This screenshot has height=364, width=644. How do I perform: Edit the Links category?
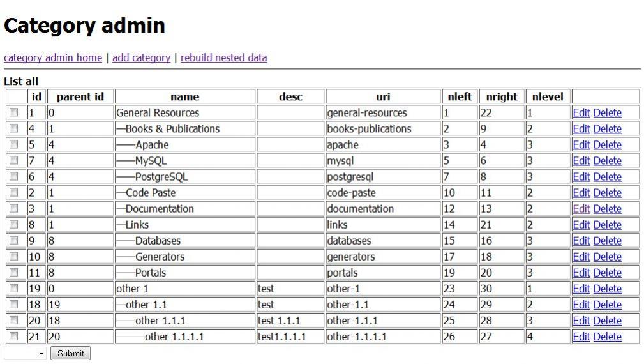[581, 225]
